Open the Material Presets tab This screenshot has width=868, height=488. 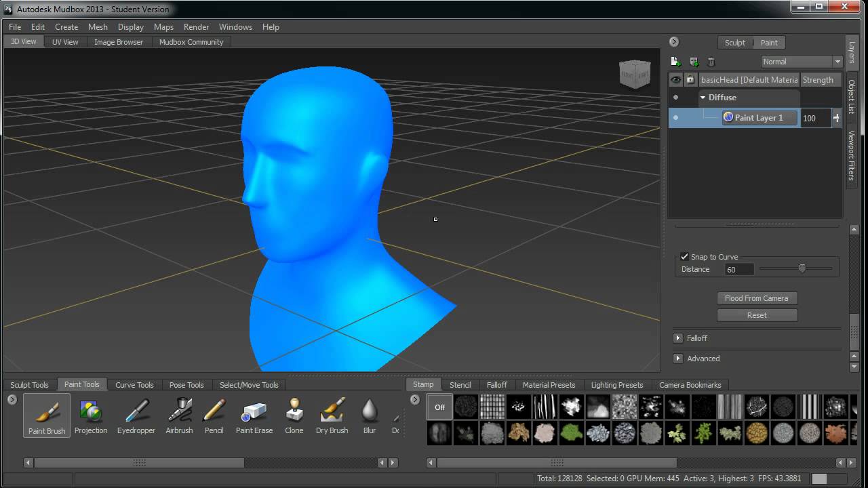pyautogui.click(x=549, y=385)
